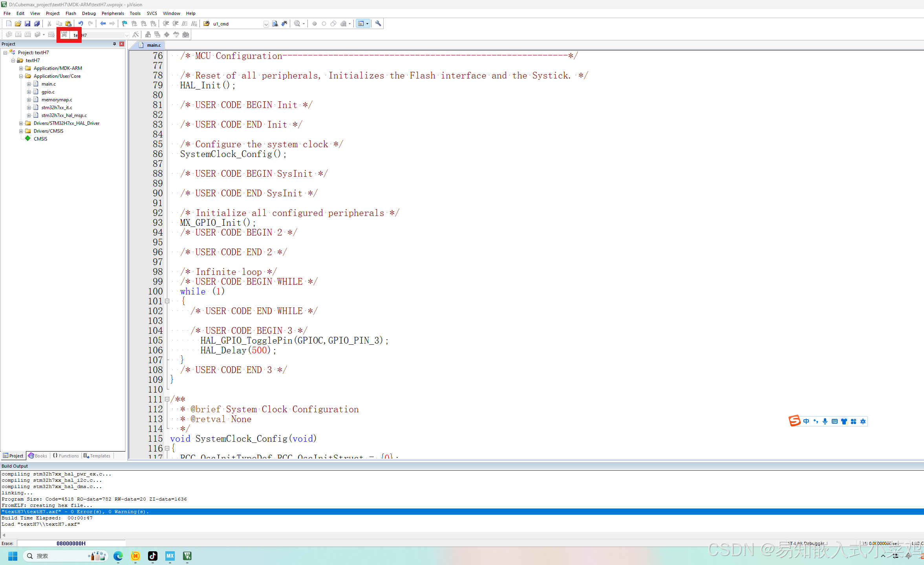Open the New file icon

(9, 24)
